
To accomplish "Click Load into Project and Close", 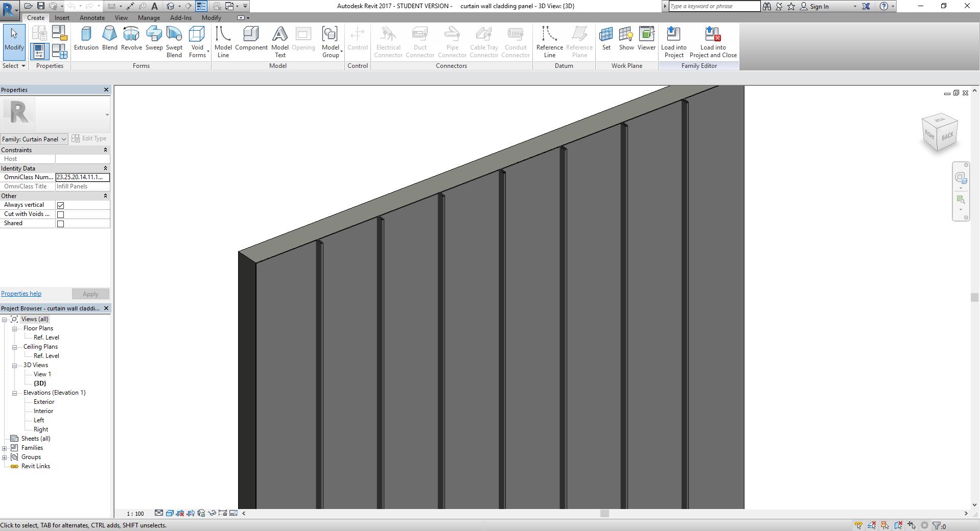I will click(x=713, y=42).
